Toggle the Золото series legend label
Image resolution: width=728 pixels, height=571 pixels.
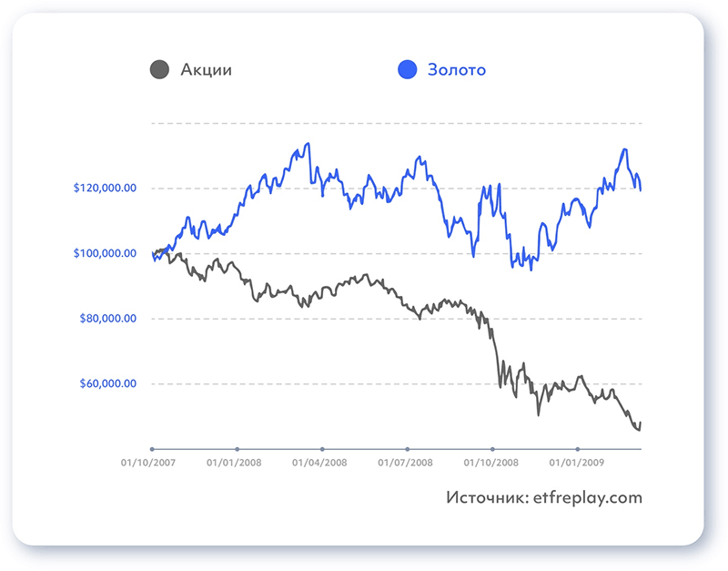point(457,69)
